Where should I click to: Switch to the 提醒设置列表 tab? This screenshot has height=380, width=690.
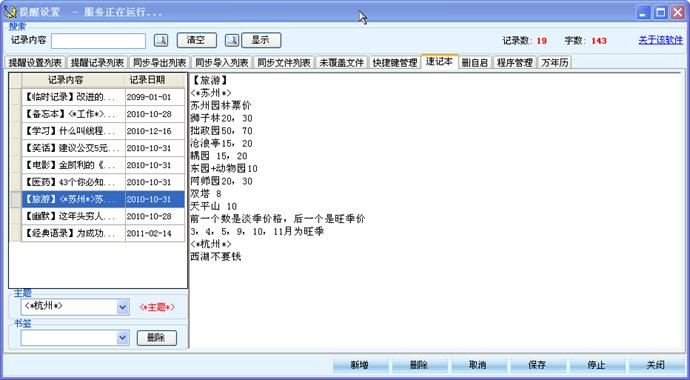(x=36, y=62)
